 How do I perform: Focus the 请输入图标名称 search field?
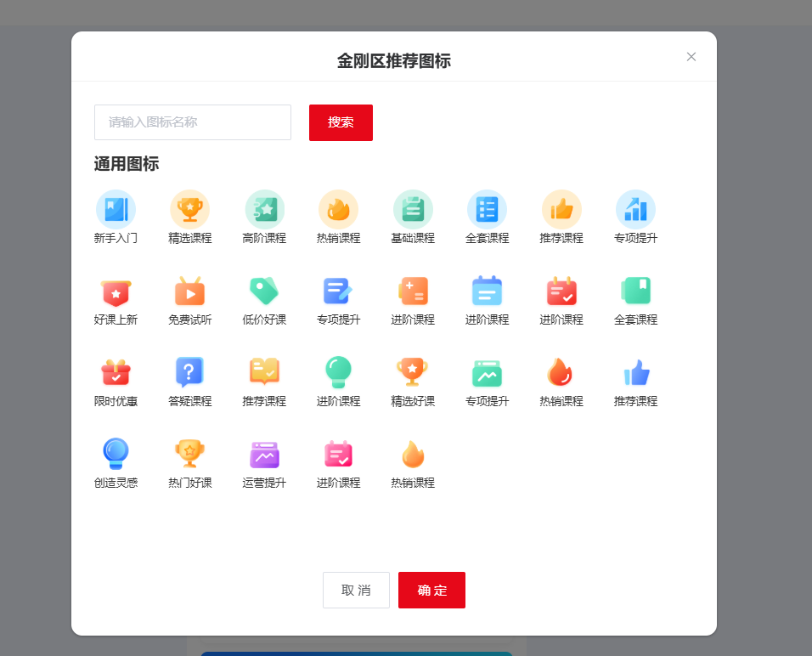point(193,122)
